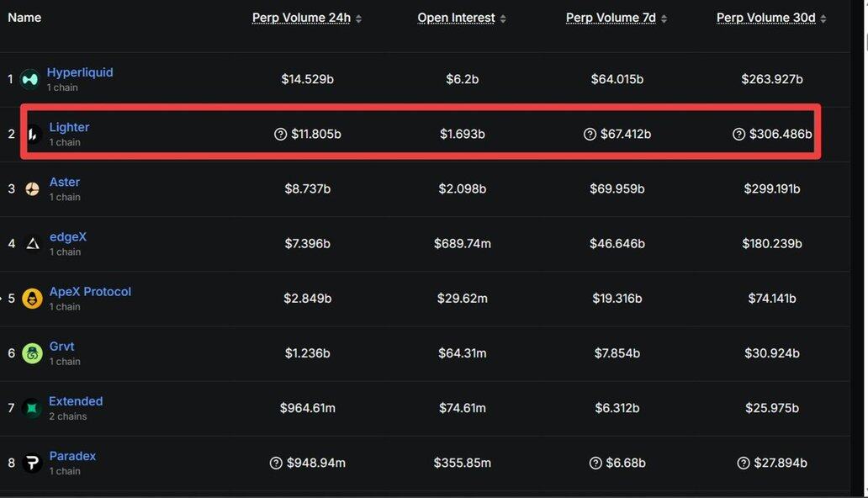Click the Paradex protocol logo icon
Viewport: 868px width, 498px height.
pos(33,463)
